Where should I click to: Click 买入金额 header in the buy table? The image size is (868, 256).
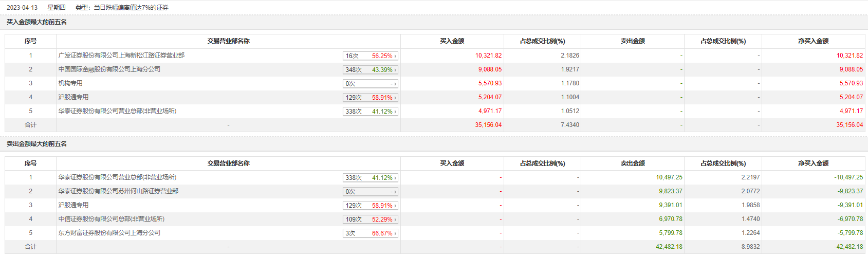pos(452,41)
